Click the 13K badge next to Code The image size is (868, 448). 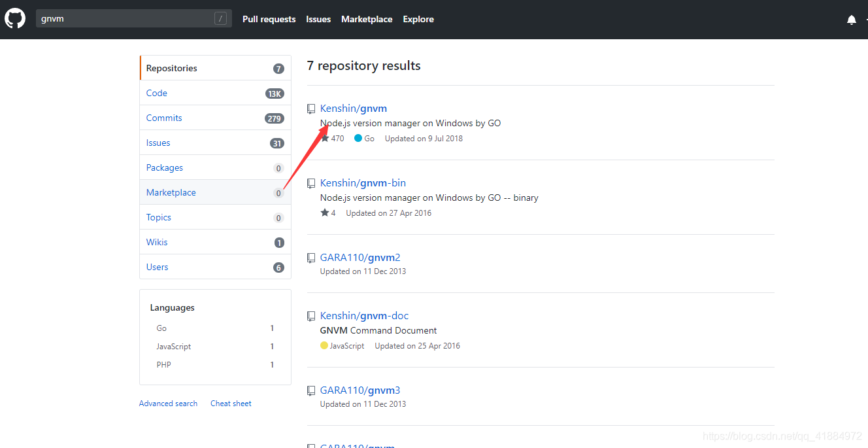[x=275, y=94]
